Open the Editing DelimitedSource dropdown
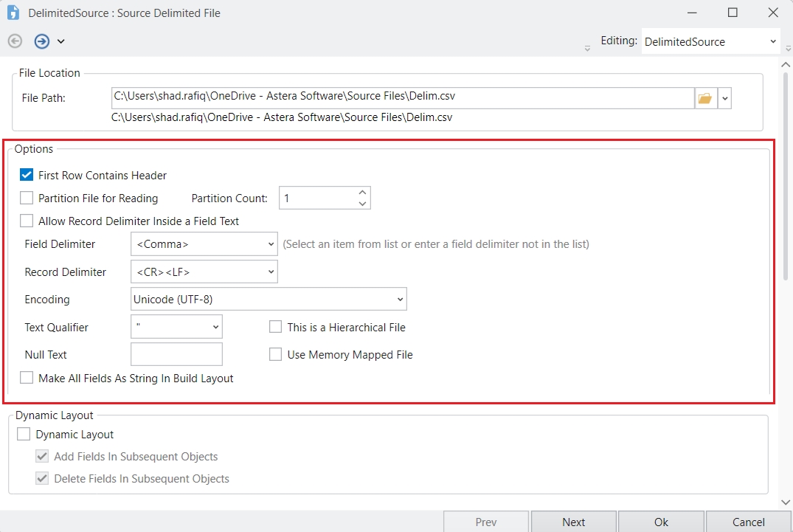This screenshot has height=532, width=793. [x=772, y=42]
